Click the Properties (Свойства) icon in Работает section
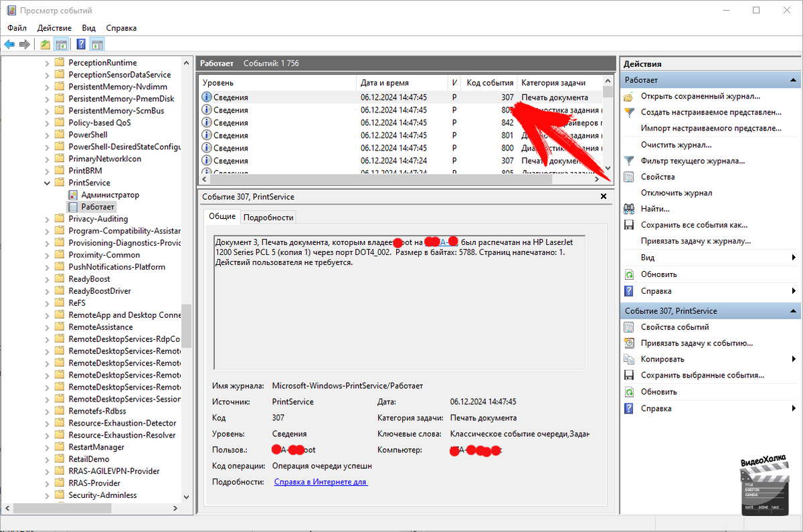The image size is (803, 532). point(628,177)
